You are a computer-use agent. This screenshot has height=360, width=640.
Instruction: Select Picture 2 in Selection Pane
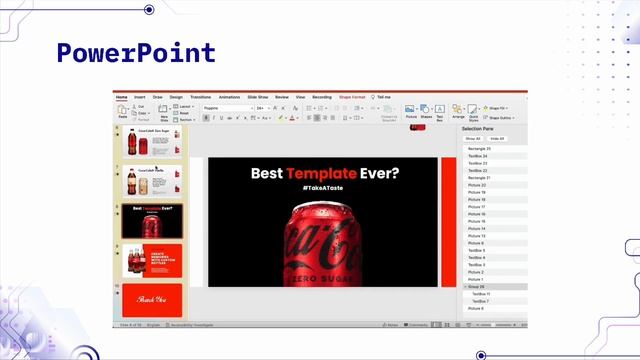pos(495,272)
